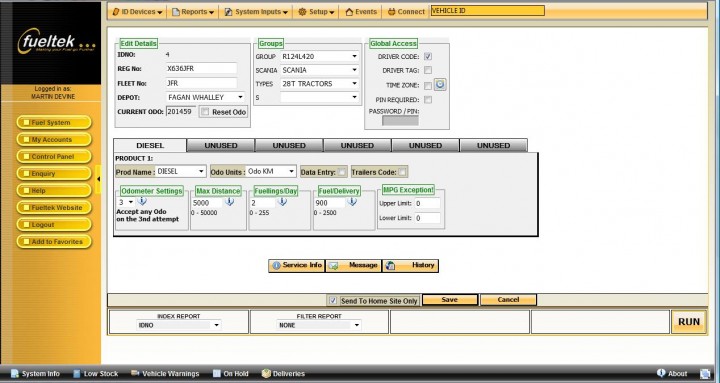720x383 pixels.
Task: Click info icon in Fuel/Delivery box
Action: tap(352, 202)
